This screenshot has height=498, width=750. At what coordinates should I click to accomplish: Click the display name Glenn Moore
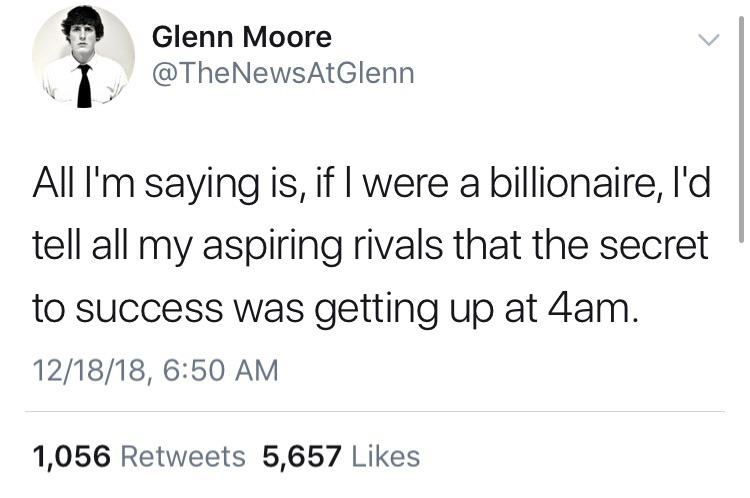click(241, 38)
